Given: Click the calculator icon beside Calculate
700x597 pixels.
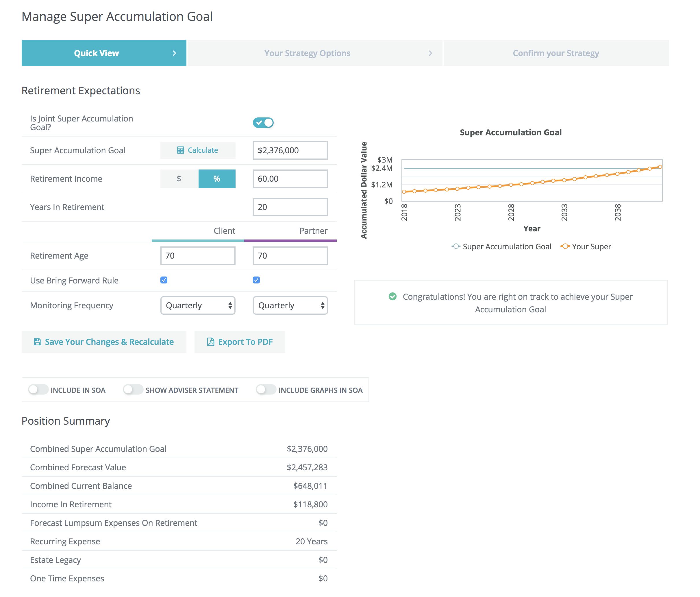Looking at the screenshot, I should point(180,150).
